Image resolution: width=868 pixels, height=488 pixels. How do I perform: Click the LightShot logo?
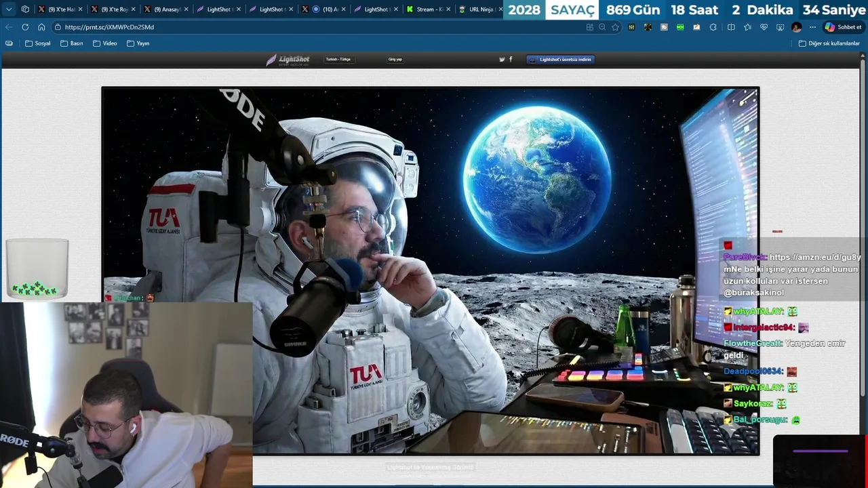coord(288,60)
